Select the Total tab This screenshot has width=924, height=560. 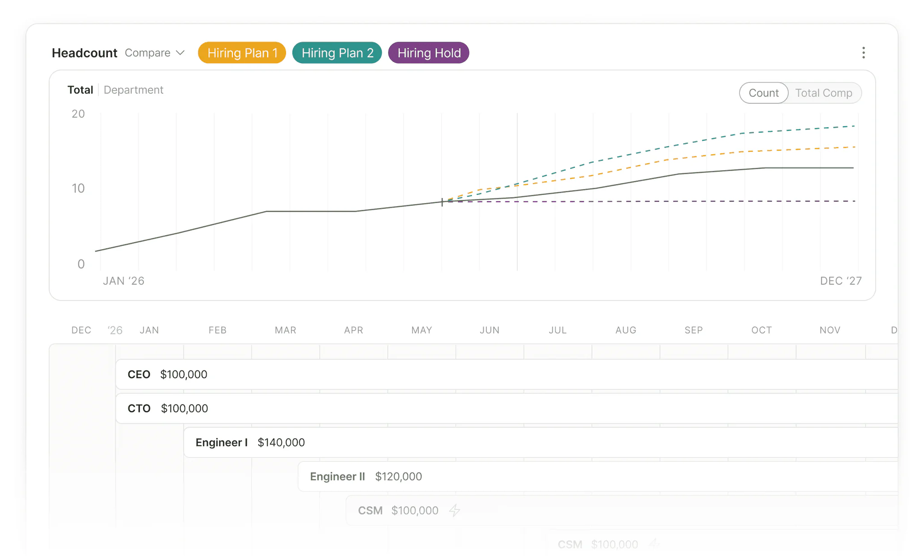tap(80, 90)
